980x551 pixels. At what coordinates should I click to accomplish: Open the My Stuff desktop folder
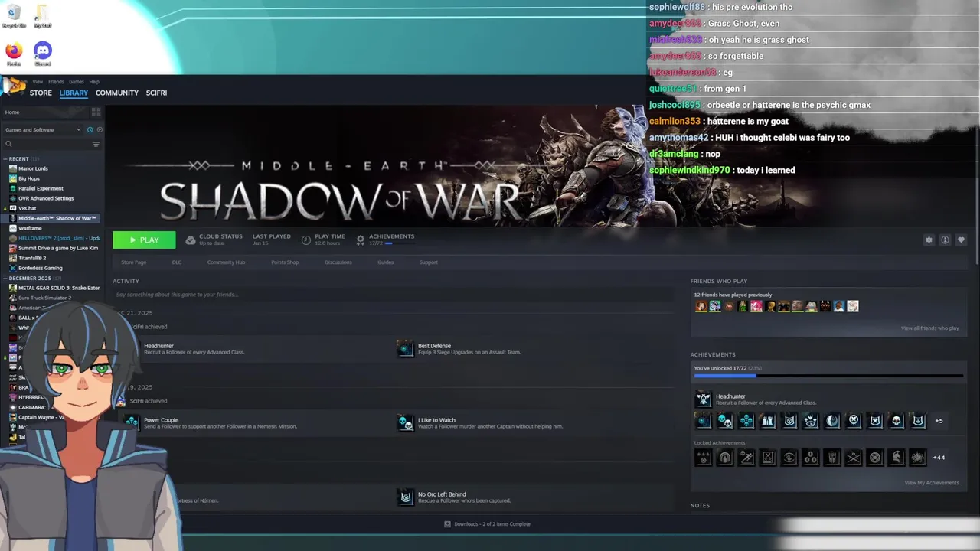tap(42, 16)
